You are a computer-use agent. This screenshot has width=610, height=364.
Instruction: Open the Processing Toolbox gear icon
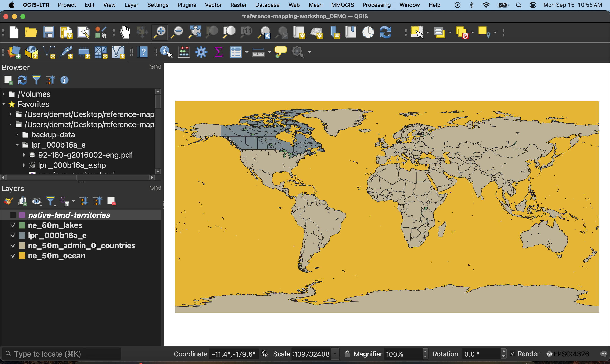tap(201, 52)
